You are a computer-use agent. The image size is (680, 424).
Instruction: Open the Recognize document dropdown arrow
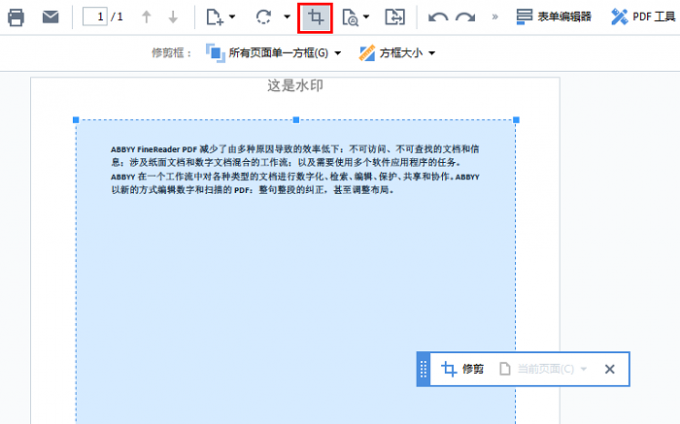[366, 17]
